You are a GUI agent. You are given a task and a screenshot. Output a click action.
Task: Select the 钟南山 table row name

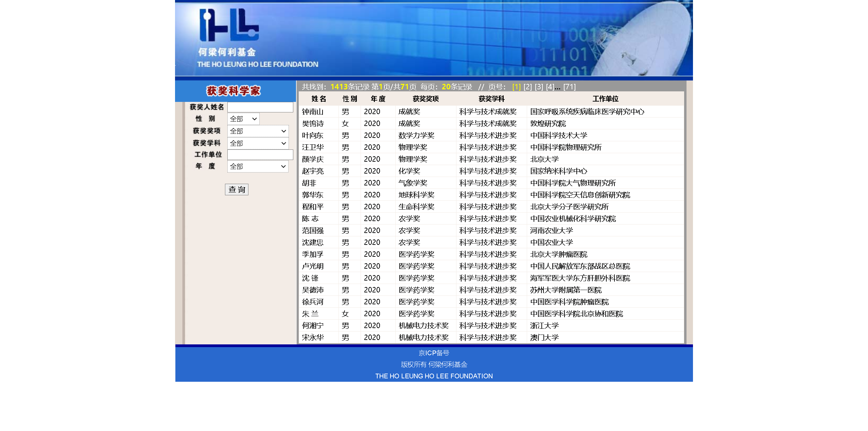coord(312,112)
